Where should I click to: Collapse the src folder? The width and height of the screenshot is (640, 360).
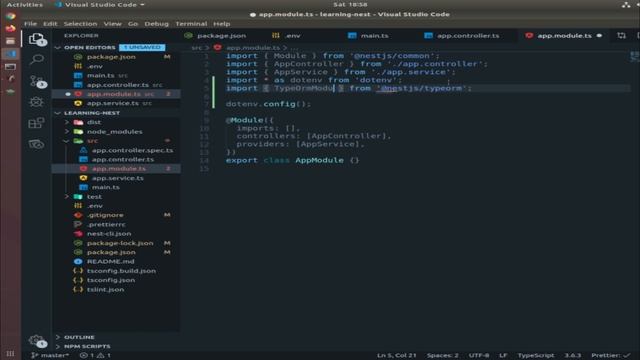(66, 141)
